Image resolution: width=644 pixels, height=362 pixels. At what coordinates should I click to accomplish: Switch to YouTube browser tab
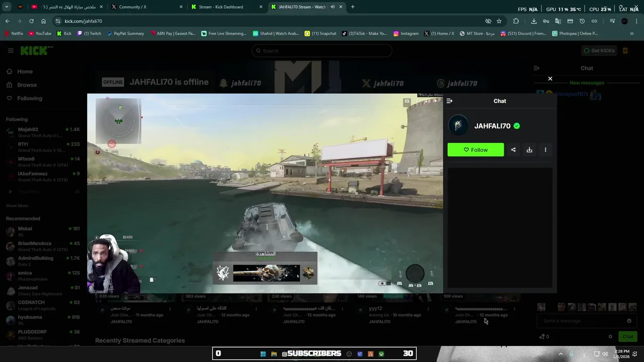pyautogui.click(x=66, y=7)
